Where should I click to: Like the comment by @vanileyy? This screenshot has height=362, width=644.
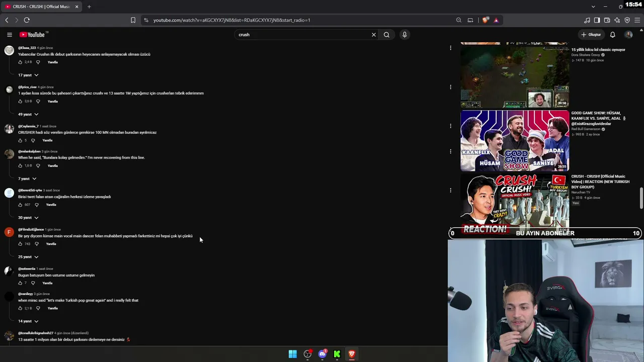pyautogui.click(x=20, y=309)
